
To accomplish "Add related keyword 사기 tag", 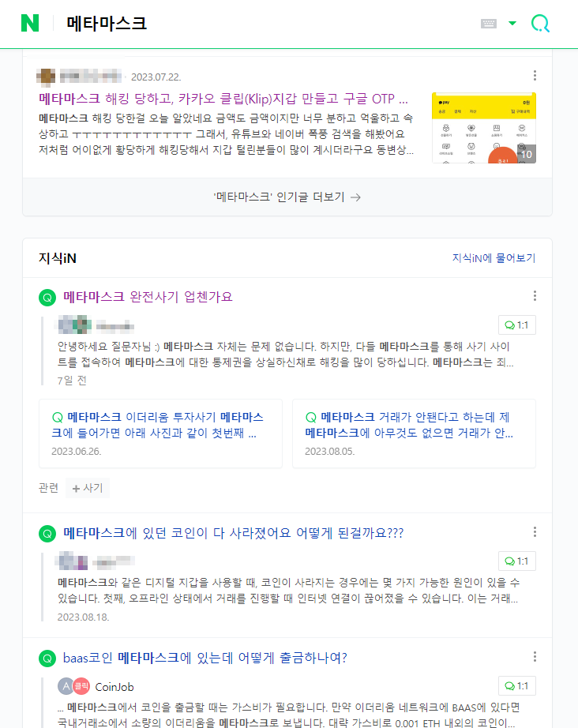I will [88, 488].
